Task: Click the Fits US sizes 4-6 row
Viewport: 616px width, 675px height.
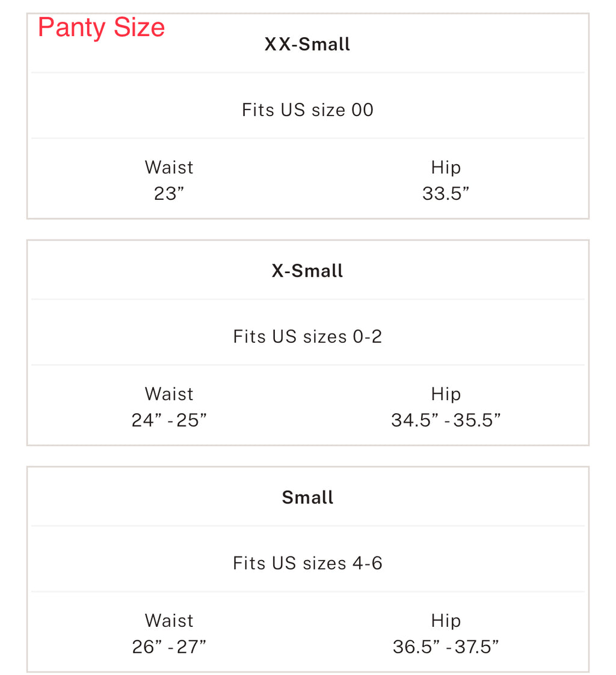Action: [307, 563]
